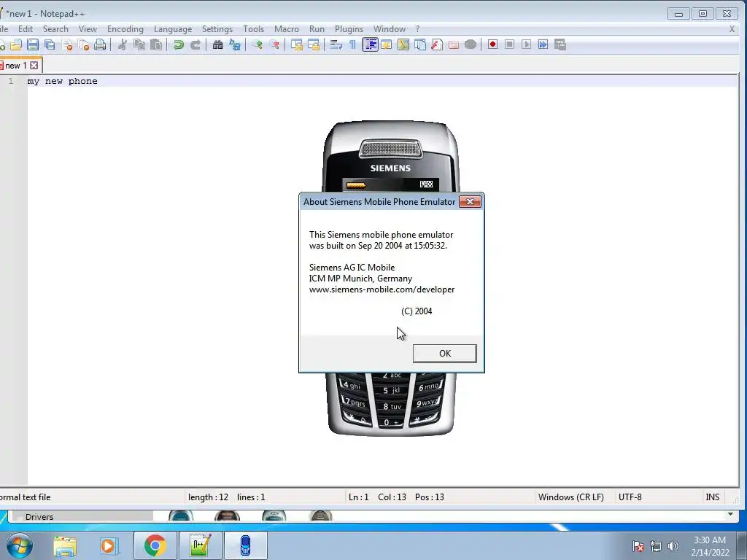The image size is (747, 560).
Task: Toggle the indent guide toolbar button
Action: point(370,44)
